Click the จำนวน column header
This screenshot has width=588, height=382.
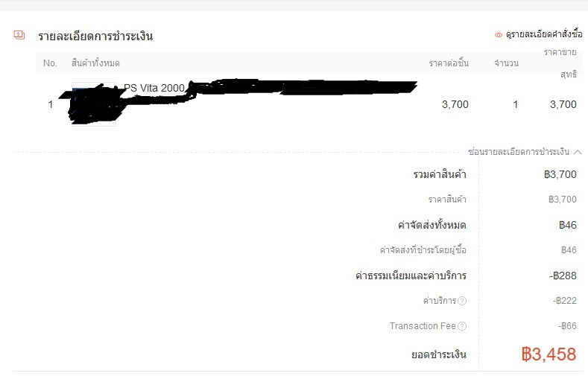506,63
